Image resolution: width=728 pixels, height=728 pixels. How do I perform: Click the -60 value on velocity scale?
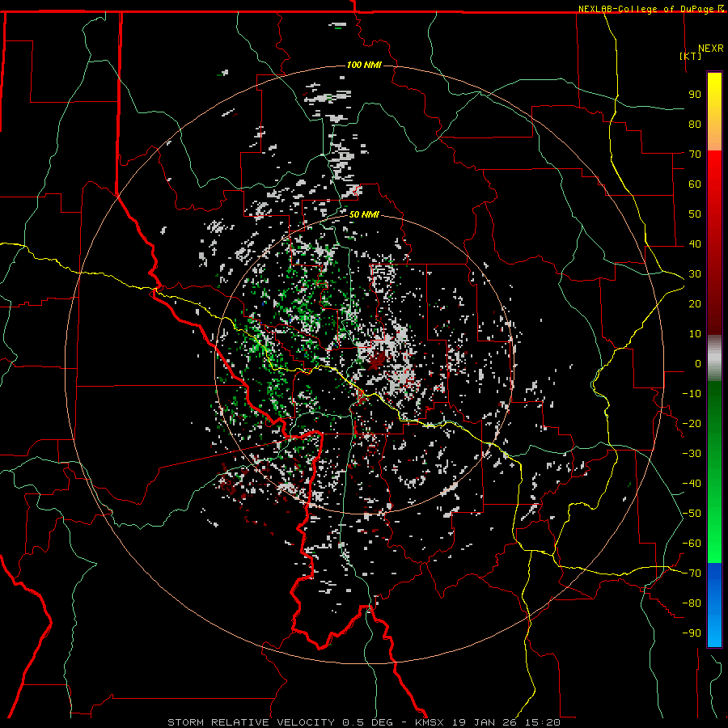(692, 544)
